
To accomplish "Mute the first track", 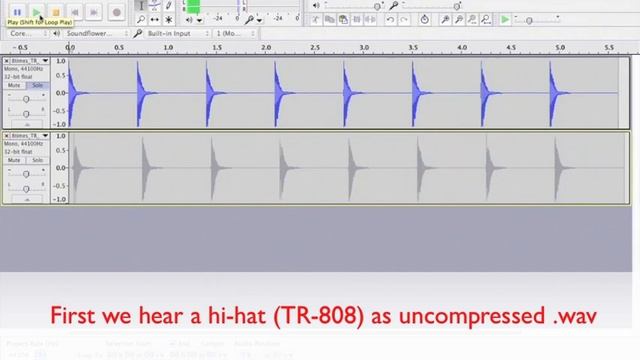I will pos(14,85).
